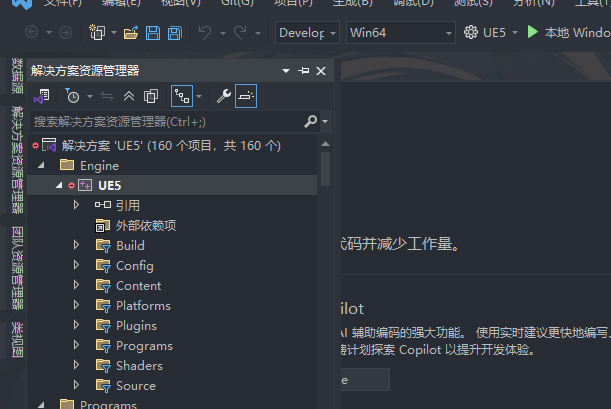Expand the Shaders filter folder
Screen dimensions: 611x409
(x=76, y=365)
